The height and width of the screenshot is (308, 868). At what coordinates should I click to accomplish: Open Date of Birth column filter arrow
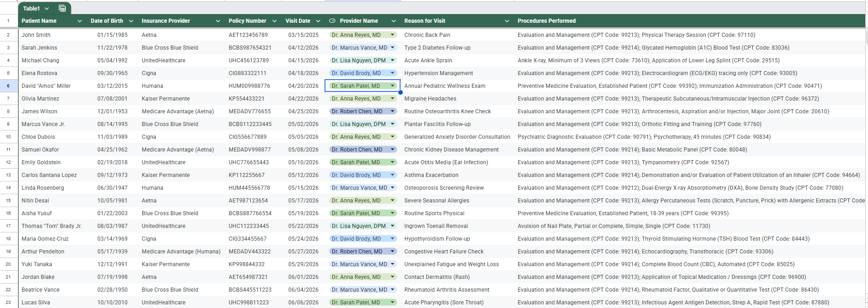point(131,21)
